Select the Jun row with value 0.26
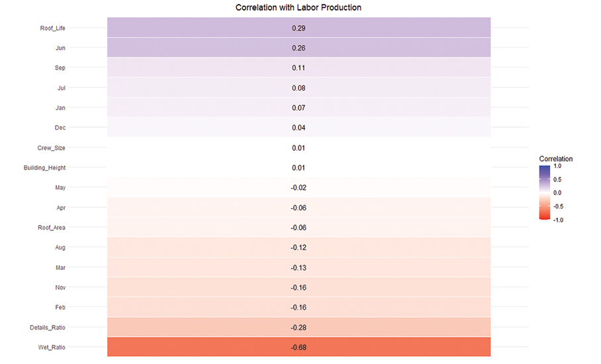This screenshot has height=364, width=601. pos(299,48)
